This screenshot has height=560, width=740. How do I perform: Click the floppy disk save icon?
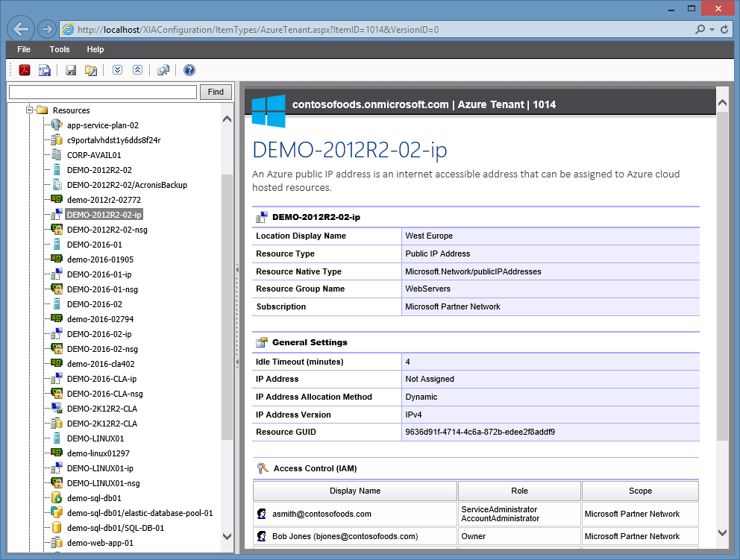pyautogui.click(x=71, y=70)
